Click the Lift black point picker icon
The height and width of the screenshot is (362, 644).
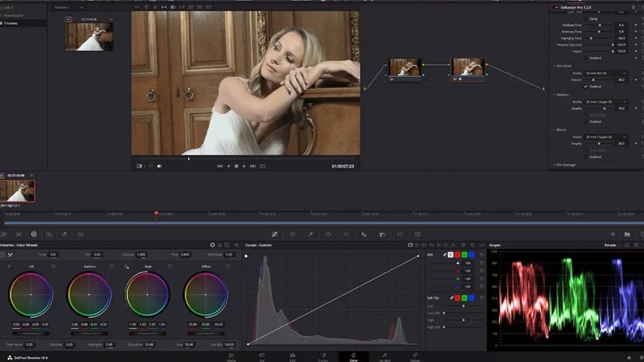[x=10, y=266]
